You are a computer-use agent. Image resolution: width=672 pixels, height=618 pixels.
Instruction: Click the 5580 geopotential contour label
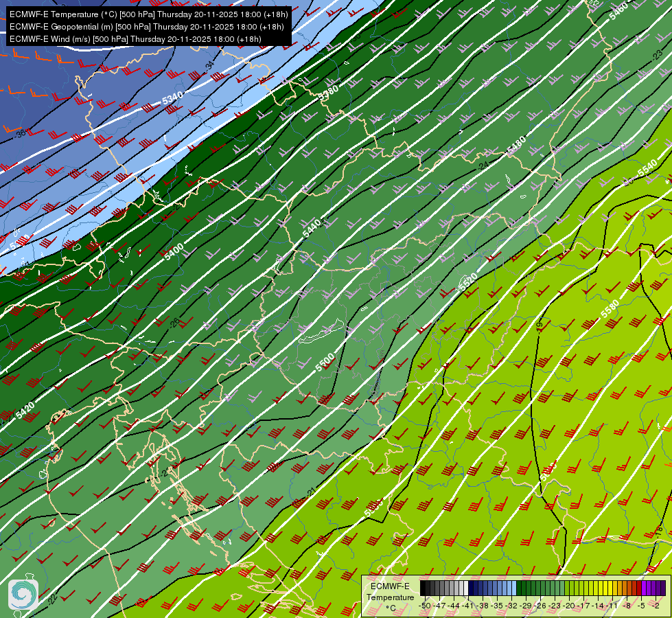tap(610, 309)
